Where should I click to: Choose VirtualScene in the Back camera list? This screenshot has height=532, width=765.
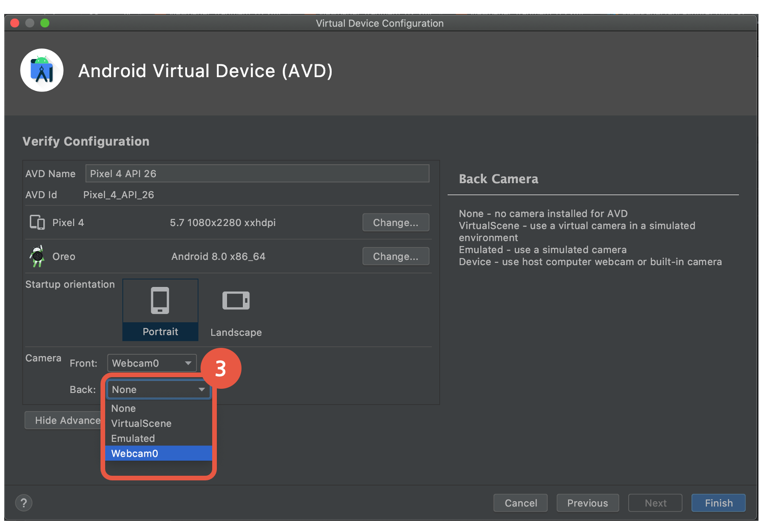point(158,423)
